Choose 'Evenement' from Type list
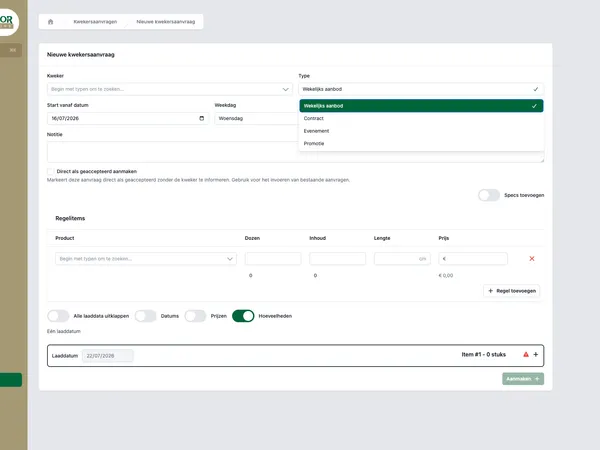 421,131
